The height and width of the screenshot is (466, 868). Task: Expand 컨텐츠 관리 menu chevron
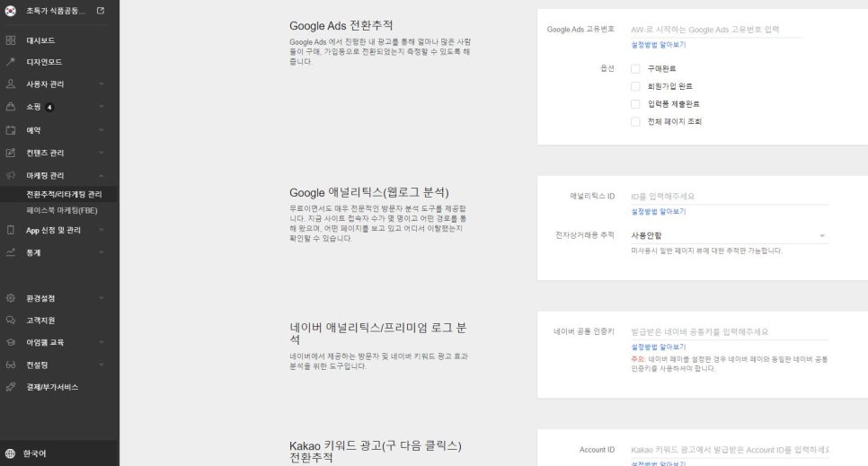click(102, 153)
